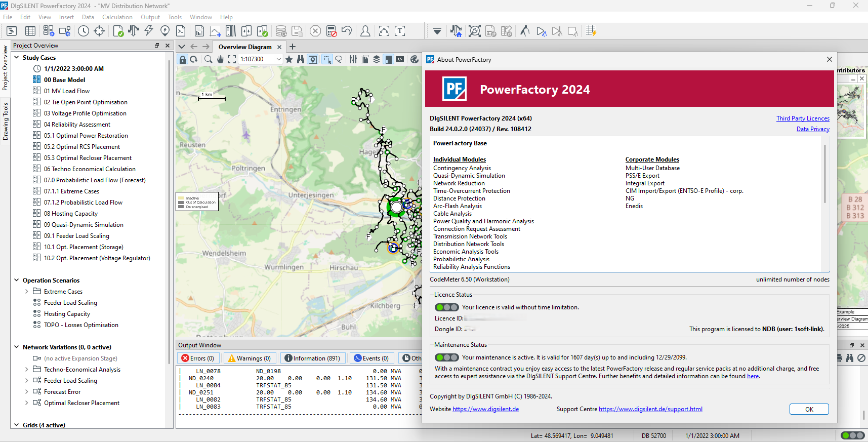Image resolution: width=868 pixels, height=442 pixels.
Task: Toggle the 1.5 label display button in diagram toolbar
Action: pos(400,59)
